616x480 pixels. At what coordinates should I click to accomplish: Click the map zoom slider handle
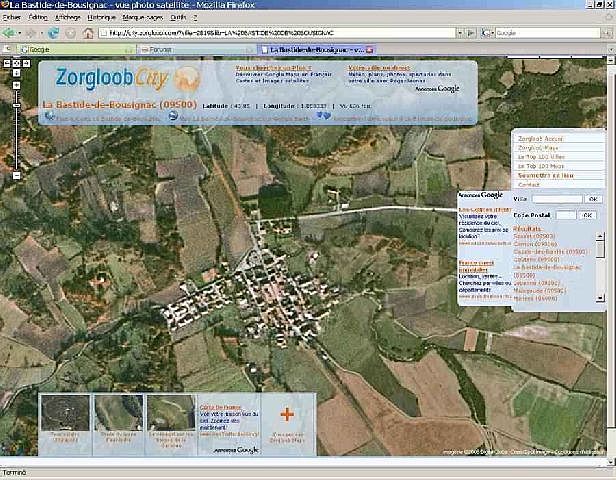pyautogui.click(x=16, y=105)
